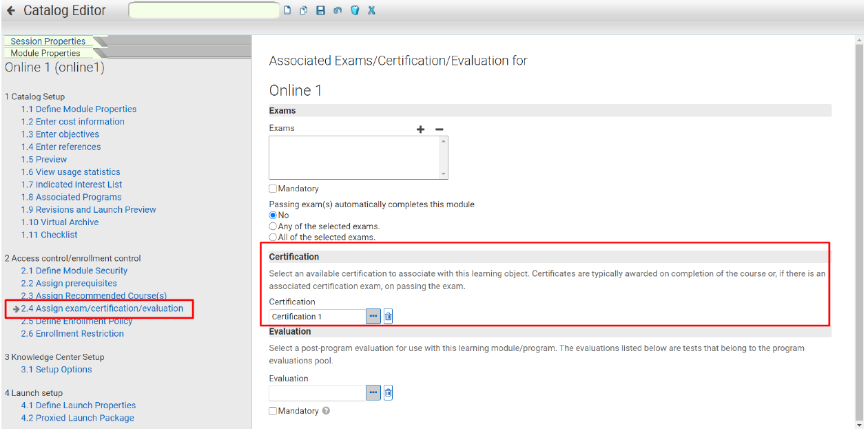Open the Certification browse ellipsis button
868x433 pixels.
tap(373, 317)
